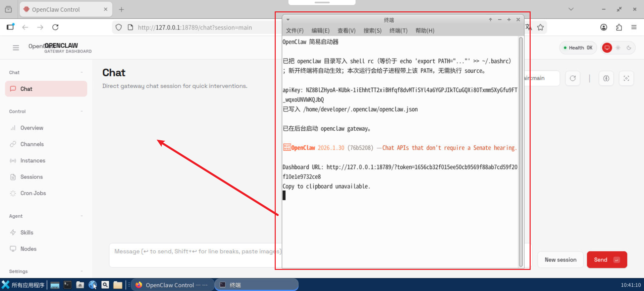Screen dimensions: 644x291
Task: Open the home folder from the taskbar
Action: pos(80,285)
